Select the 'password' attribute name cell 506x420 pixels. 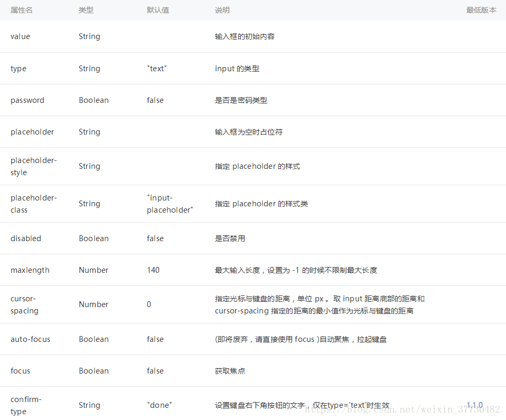27,100
